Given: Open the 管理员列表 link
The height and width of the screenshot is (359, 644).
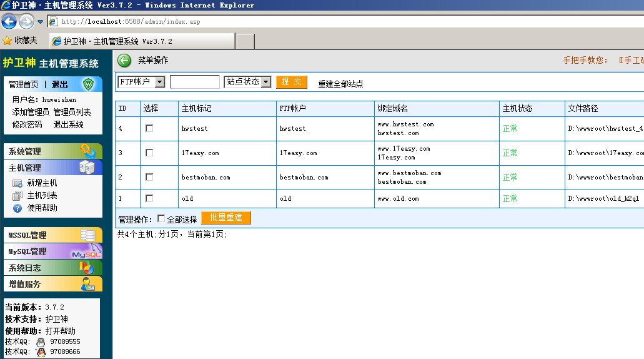Looking at the screenshot, I should pyautogui.click(x=72, y=112).
